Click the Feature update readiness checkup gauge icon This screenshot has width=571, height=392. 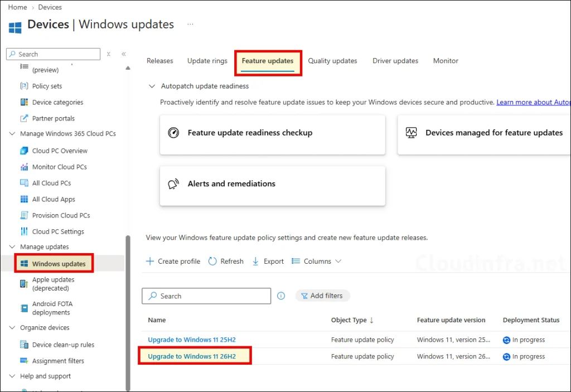pyautogui.click(x=173, y=133)
